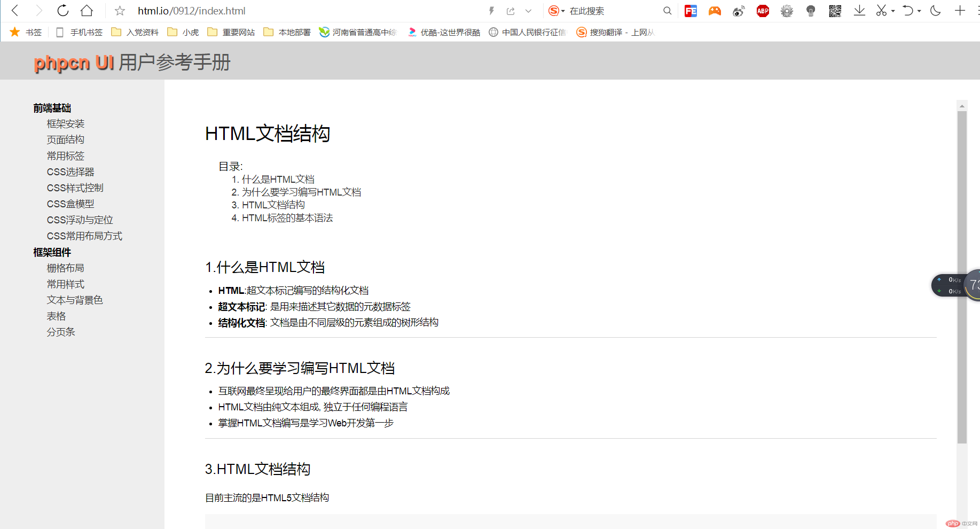Viewport: 980px width, 529px height.
Task: Click the content scrollbar up arrow
Action: (x=962, y=106)
